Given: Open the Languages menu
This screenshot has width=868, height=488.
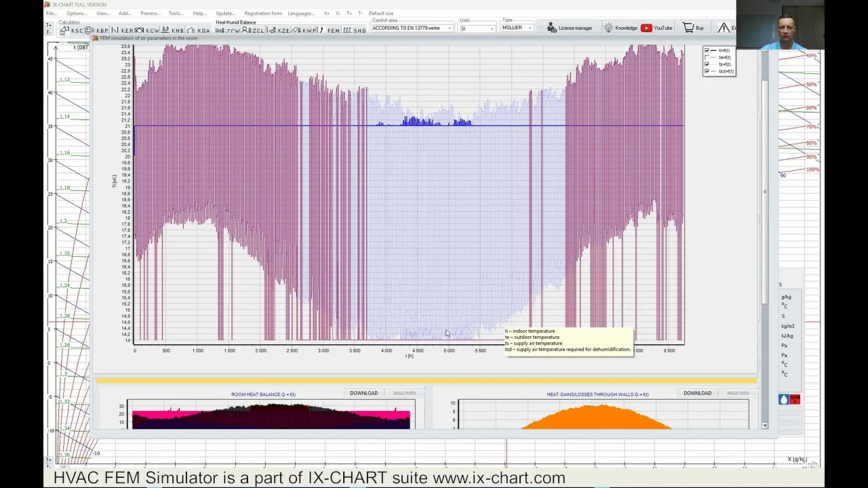Looking at the screenshot, I should tap(301, 14).
